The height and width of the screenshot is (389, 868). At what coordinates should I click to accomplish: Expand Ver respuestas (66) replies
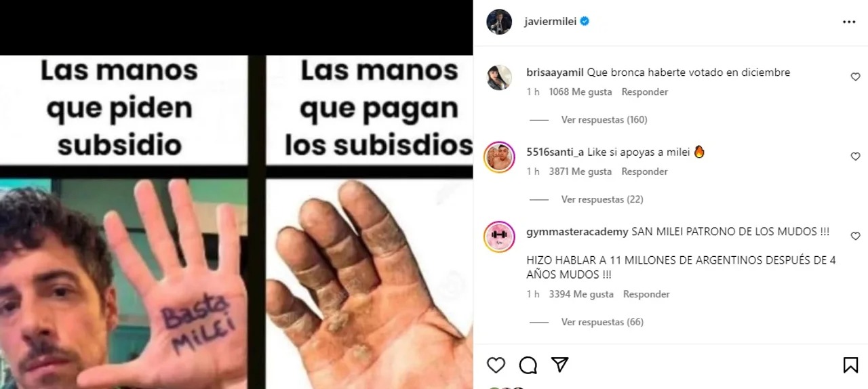[602, 322]
